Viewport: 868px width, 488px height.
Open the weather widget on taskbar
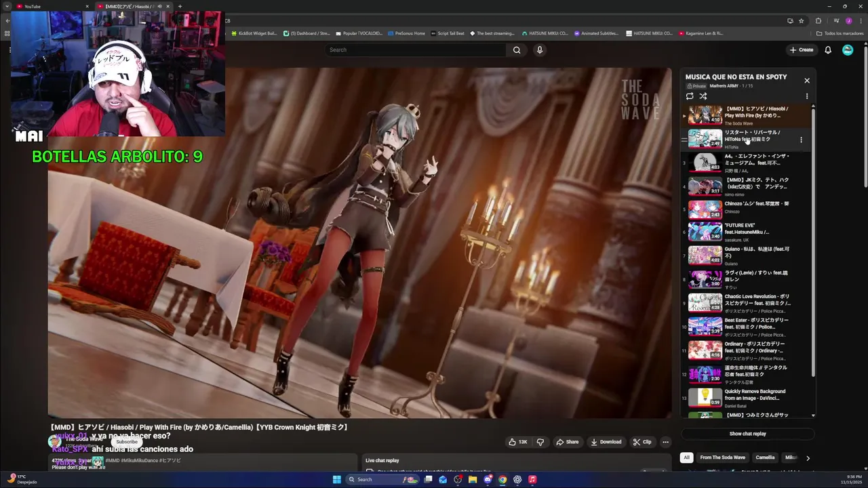tap(22, 479)
